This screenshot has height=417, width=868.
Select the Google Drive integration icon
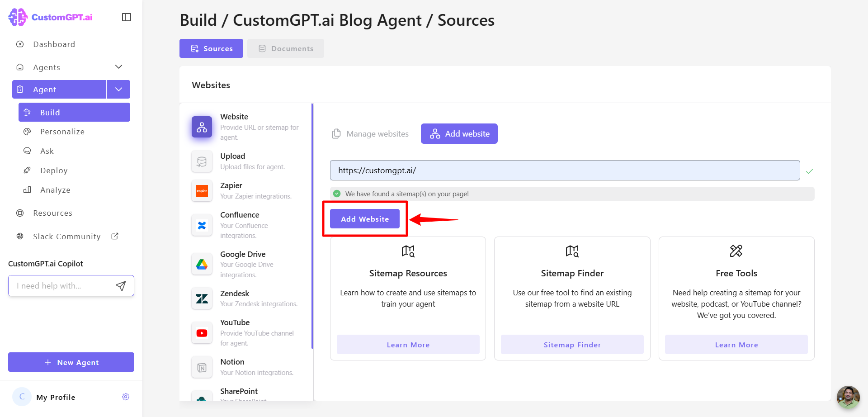[x=202, y=264]
